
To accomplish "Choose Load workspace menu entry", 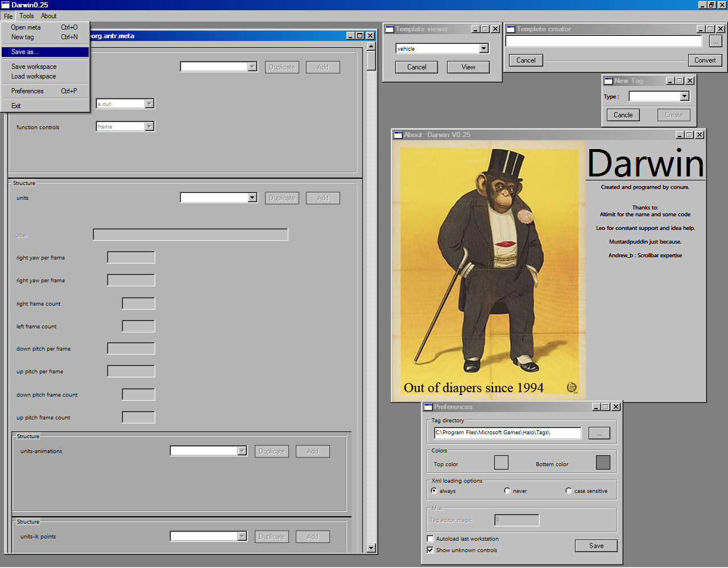I will point(44,76).
